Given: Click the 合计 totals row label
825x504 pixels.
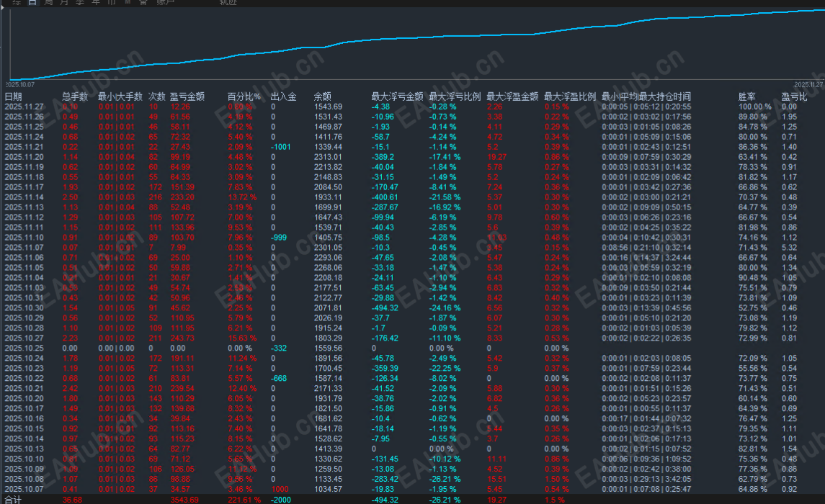Looking at the screenshot, I should (x=13, y=500).
